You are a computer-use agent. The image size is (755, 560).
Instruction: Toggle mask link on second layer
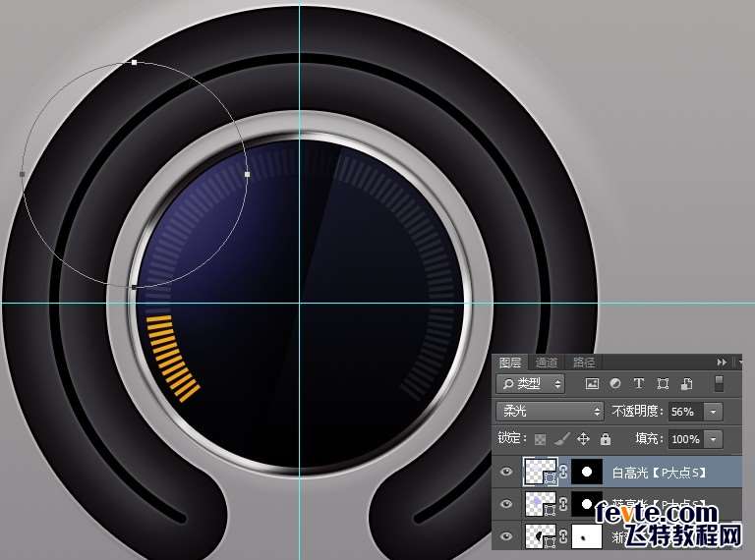pos(564,503)
